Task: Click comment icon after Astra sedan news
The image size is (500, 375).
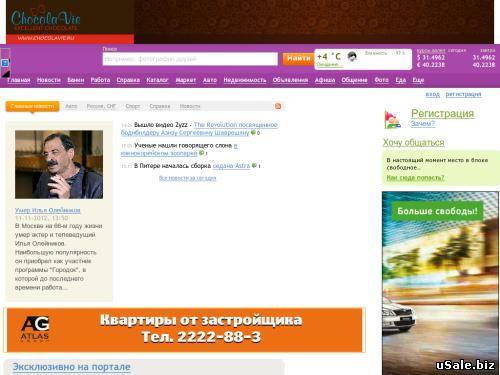Action: [x=254, y=165]
